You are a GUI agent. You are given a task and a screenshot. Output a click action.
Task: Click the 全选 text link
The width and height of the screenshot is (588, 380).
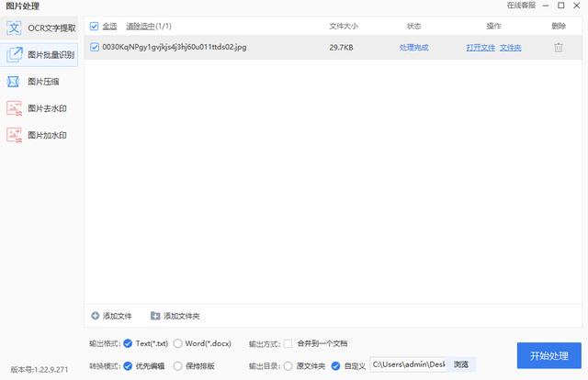point(109,27)
